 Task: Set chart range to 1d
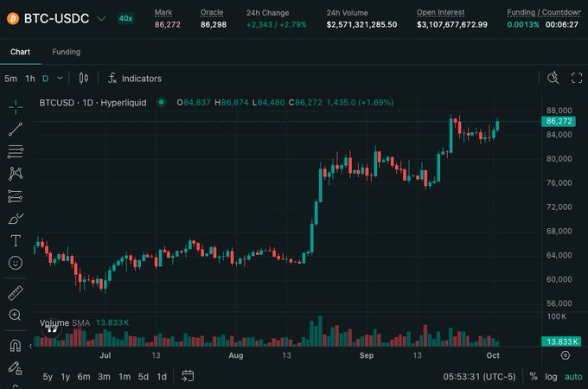click(x=162, y=377)
